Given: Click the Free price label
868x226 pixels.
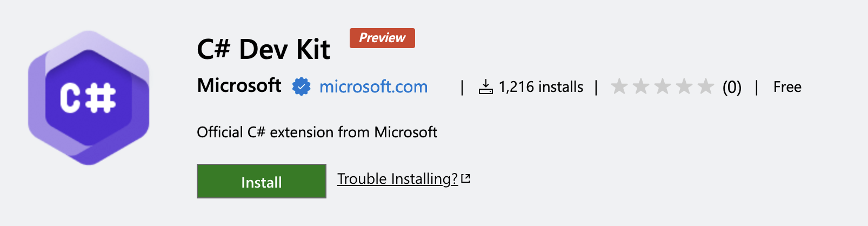Looking at the screenshot, I should pos(787,87).
